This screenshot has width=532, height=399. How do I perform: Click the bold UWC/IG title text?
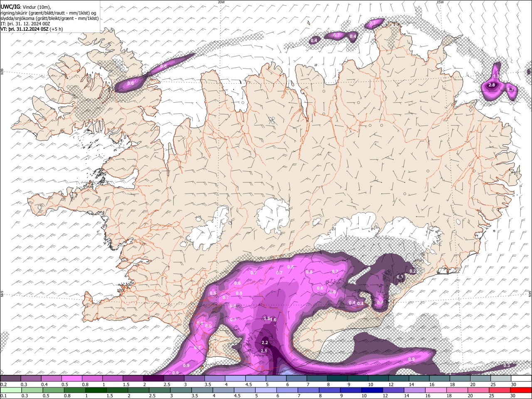(10, 7)
